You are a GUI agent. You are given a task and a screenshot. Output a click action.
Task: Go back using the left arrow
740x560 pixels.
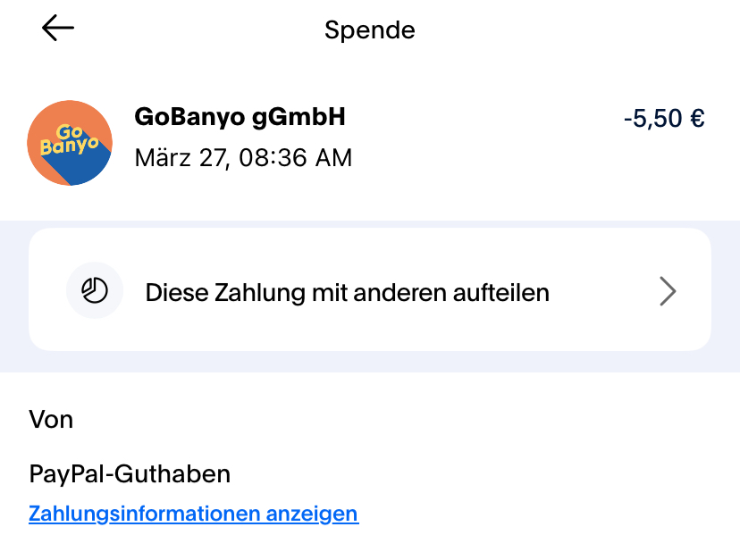(58, 29)
